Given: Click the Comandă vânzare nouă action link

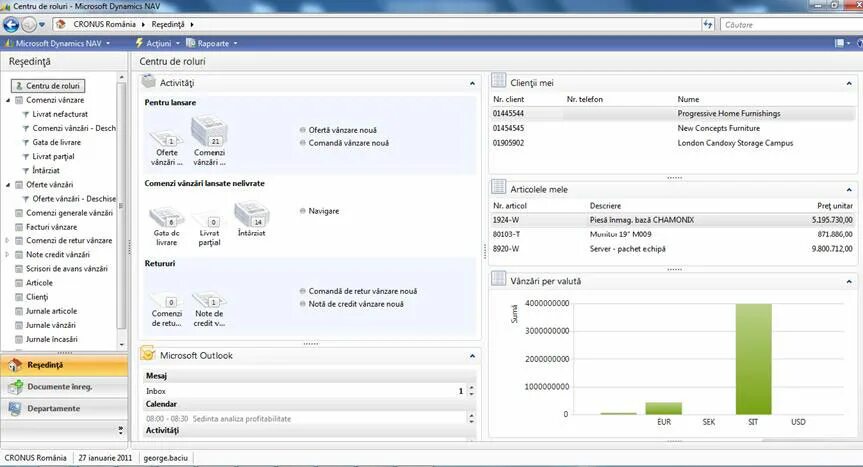Looking at the screenshot, I should pyautogui.click(x=348, y=143).
